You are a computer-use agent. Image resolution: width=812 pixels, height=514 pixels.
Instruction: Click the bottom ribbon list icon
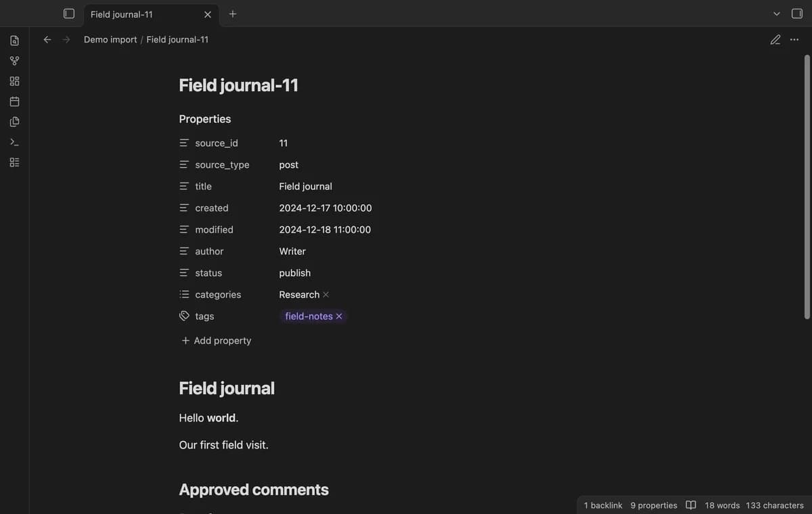point(14,162)
